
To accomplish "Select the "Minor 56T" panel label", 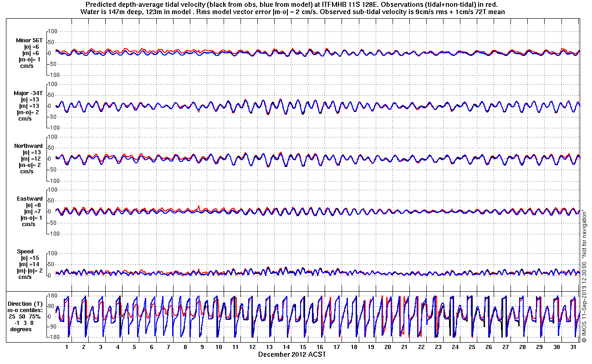I will (30, 40).
